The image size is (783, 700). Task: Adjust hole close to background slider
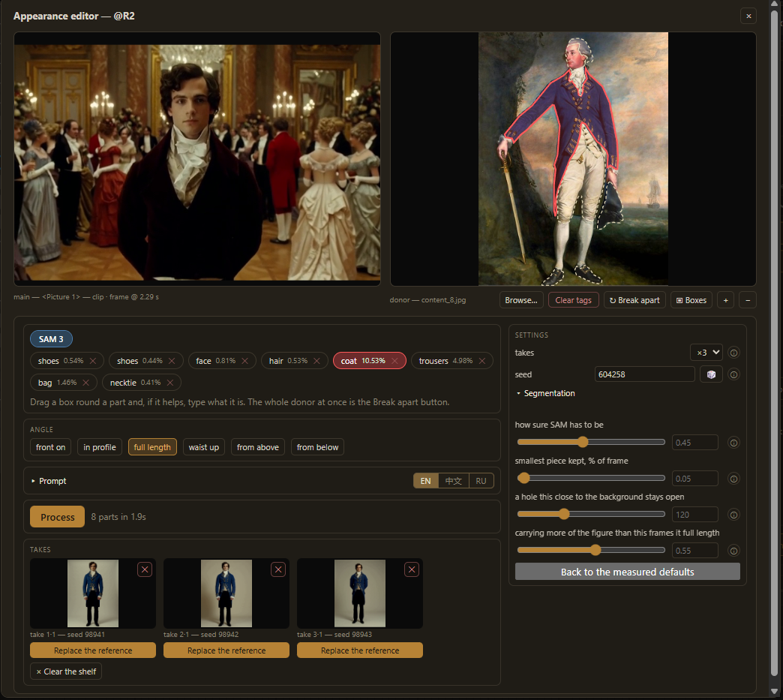click(591, 514)
